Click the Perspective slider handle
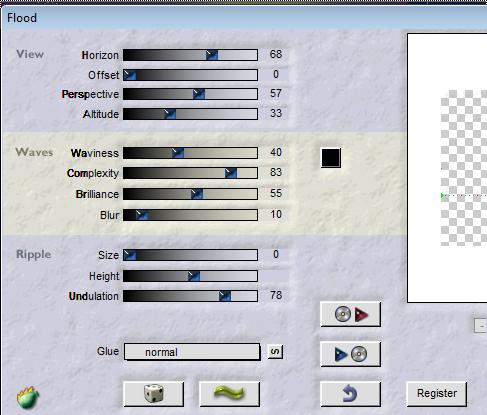Screen dimensions: 487x415 coord(199,94)
